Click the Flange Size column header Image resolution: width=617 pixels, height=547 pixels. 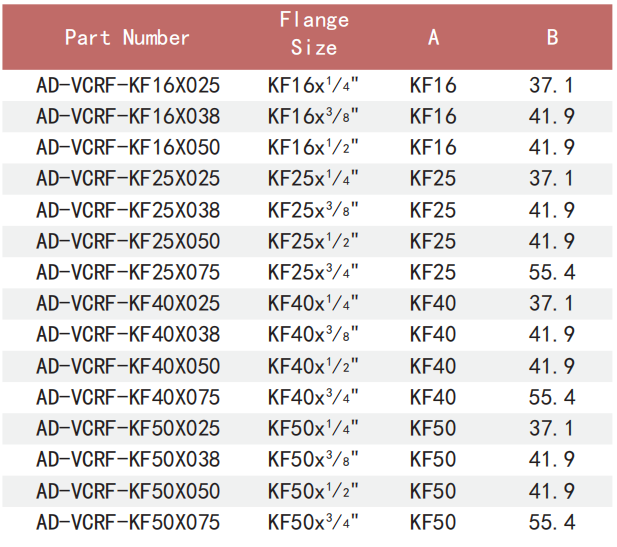(x=314, y=34)
